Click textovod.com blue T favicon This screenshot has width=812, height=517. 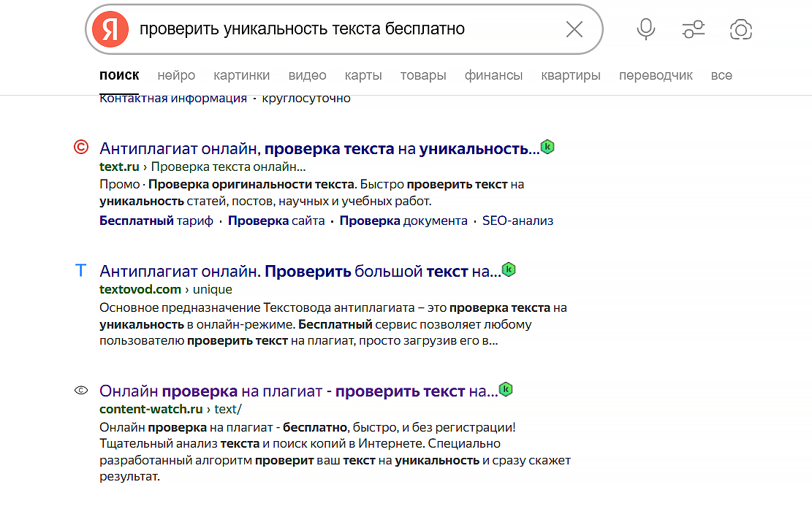[x=81, y=271]
